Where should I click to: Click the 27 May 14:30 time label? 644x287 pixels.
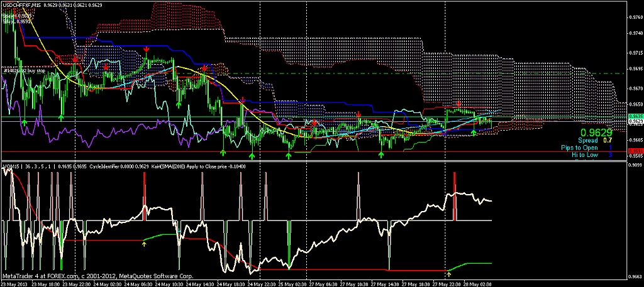384,284
